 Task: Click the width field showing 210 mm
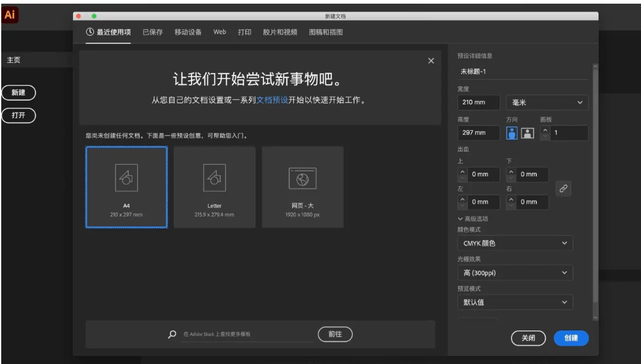pos(478,102)
